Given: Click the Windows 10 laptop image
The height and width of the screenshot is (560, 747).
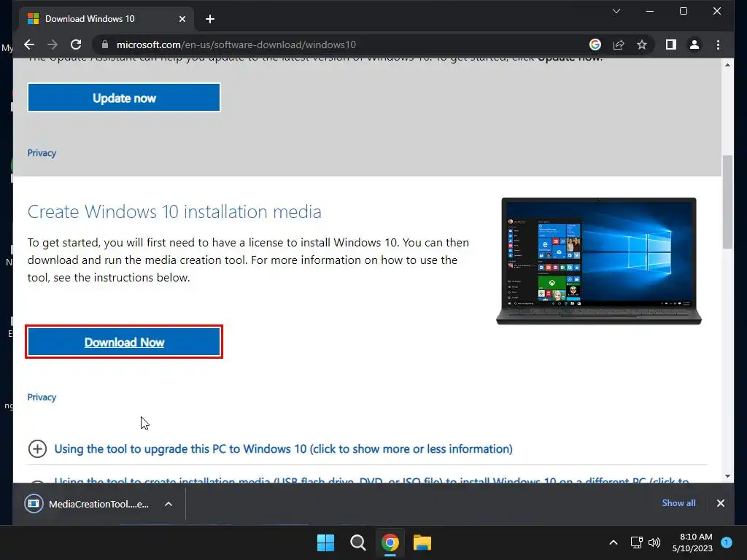Looking at the screenshot, I should coord(599,261).
